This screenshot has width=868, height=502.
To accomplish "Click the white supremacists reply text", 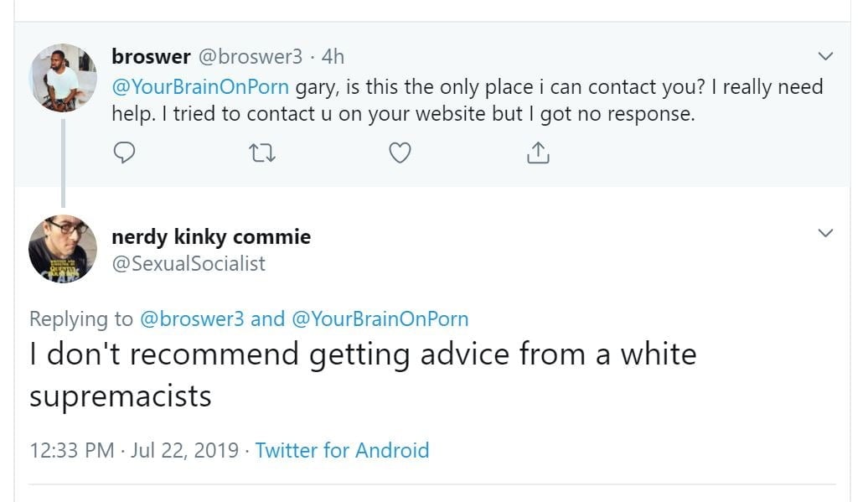I will tap(362, 374).
